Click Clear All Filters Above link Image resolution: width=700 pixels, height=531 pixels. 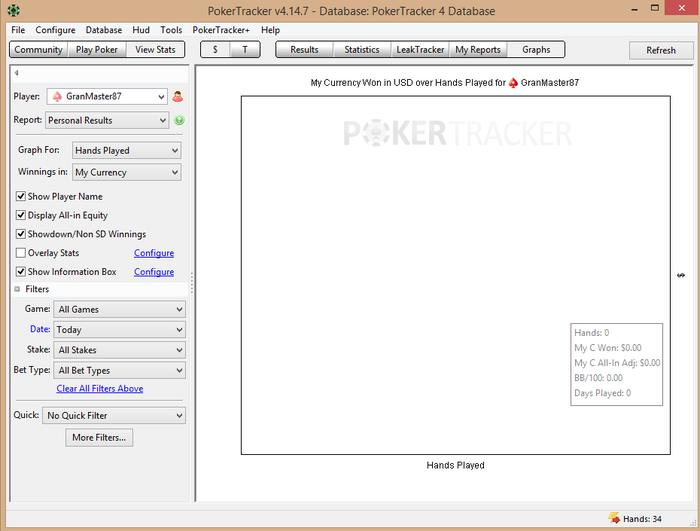100,389
